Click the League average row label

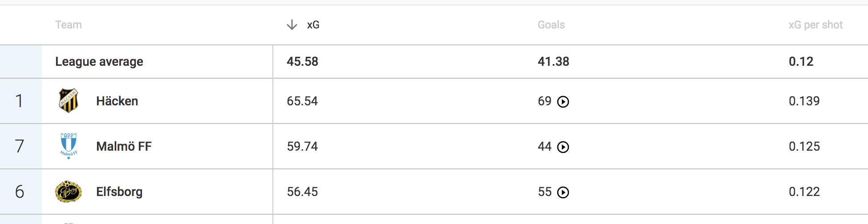coord(99,61)
